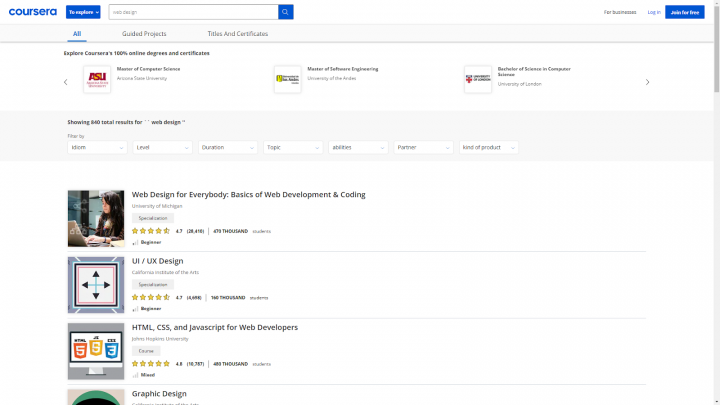Open the University of London logo

pos(478,79)
